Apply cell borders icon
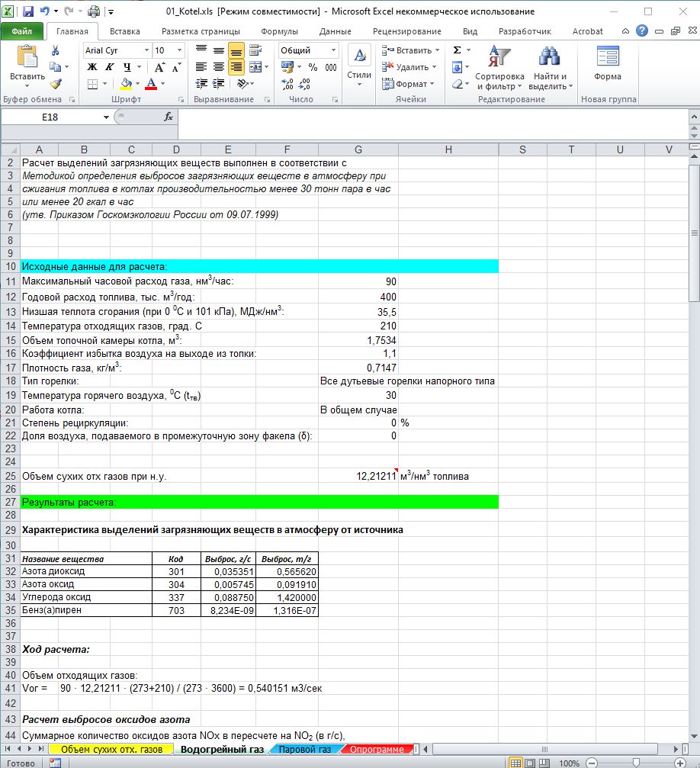The height and width of the screenshot is (768, 700). pyautogui.click(x=92, y=84)
